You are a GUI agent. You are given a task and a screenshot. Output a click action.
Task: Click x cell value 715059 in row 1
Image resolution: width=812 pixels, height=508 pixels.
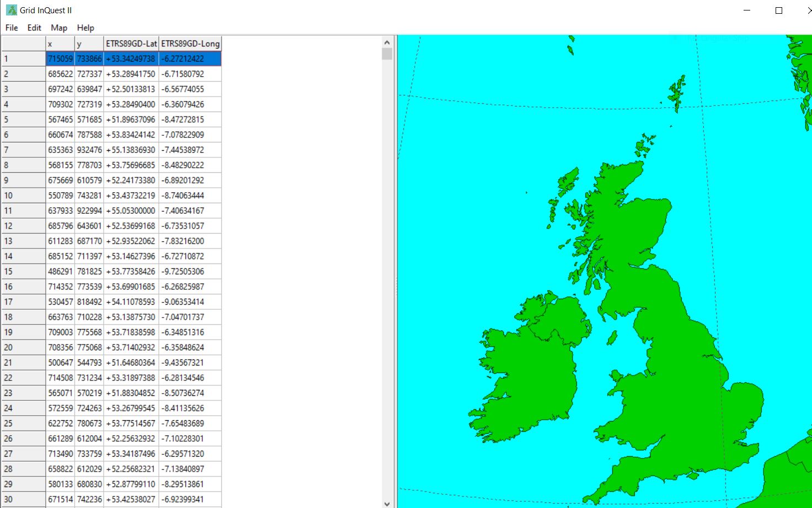(60, 59)
